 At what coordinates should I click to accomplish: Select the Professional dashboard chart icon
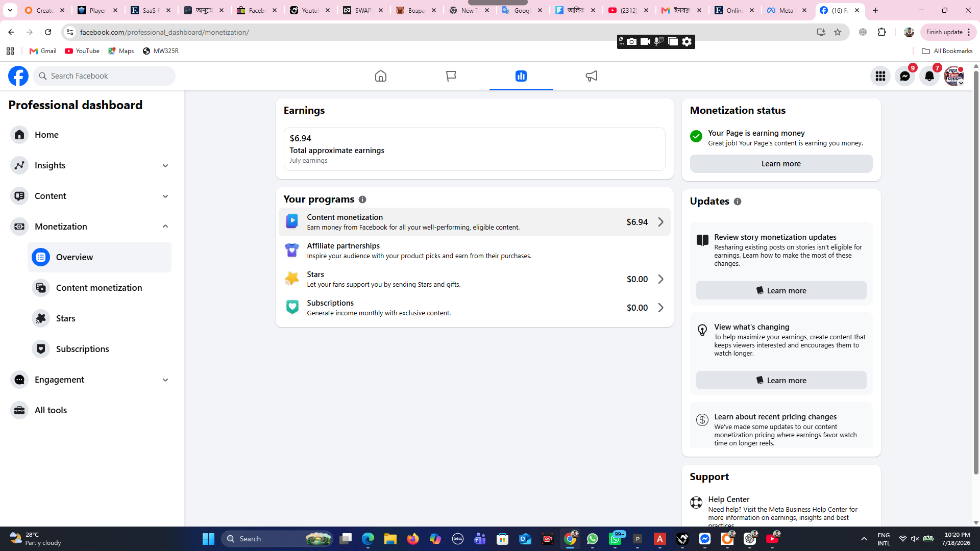(x=521, y=76)
